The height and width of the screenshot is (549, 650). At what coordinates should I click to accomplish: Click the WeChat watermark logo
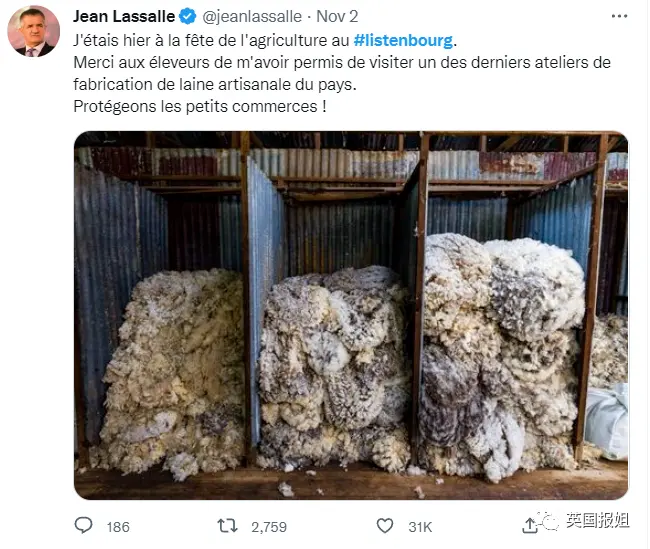(548, 521)
